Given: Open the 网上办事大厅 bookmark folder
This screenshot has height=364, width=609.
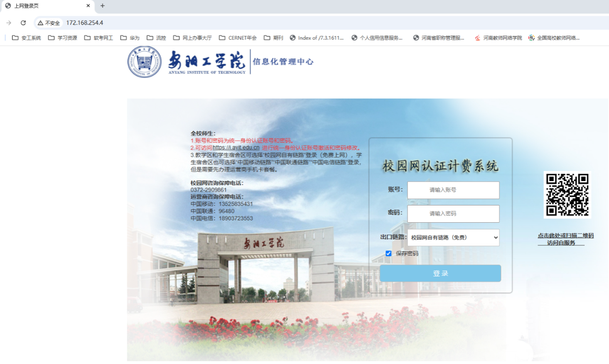Looking at the screenshot, I should point(192,38).
